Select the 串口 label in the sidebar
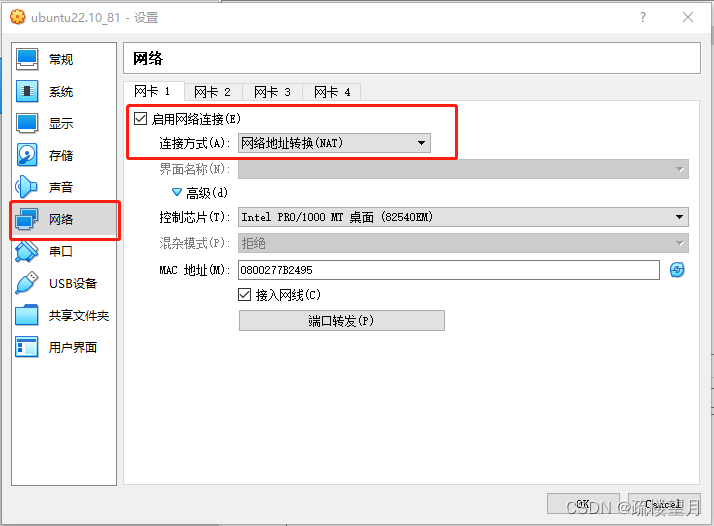Screen dimensions: 714x526 (61, 251)
